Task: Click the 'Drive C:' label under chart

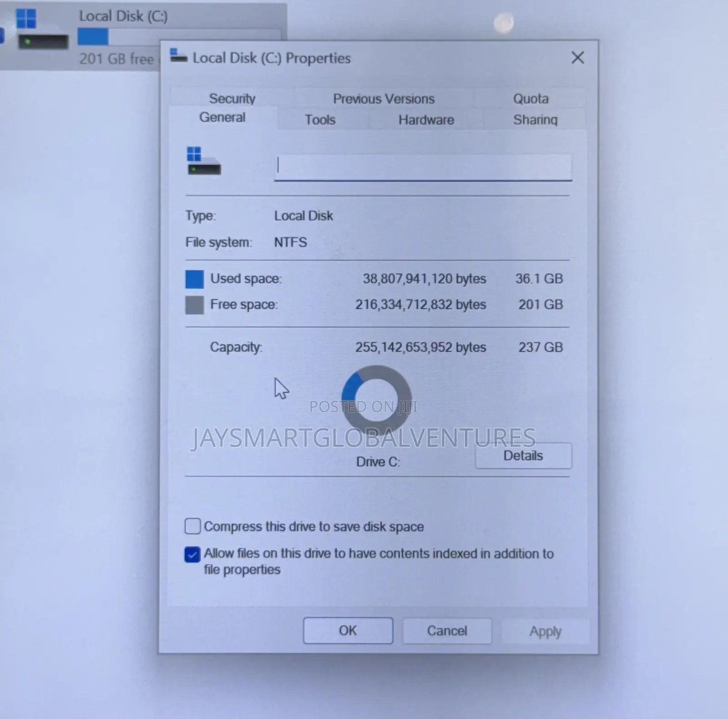Action: tap(378, 462)
